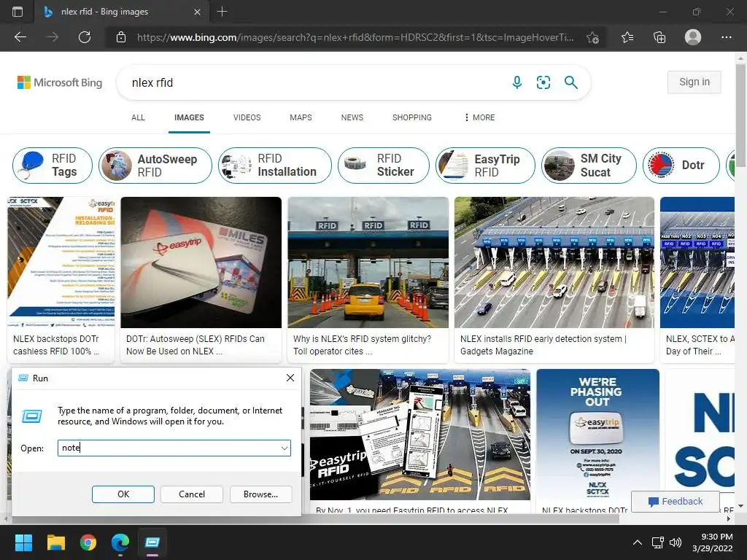The image size is (747, 560).
Task: Click the Bing search magnifier icon
Action: coord(570,82)
